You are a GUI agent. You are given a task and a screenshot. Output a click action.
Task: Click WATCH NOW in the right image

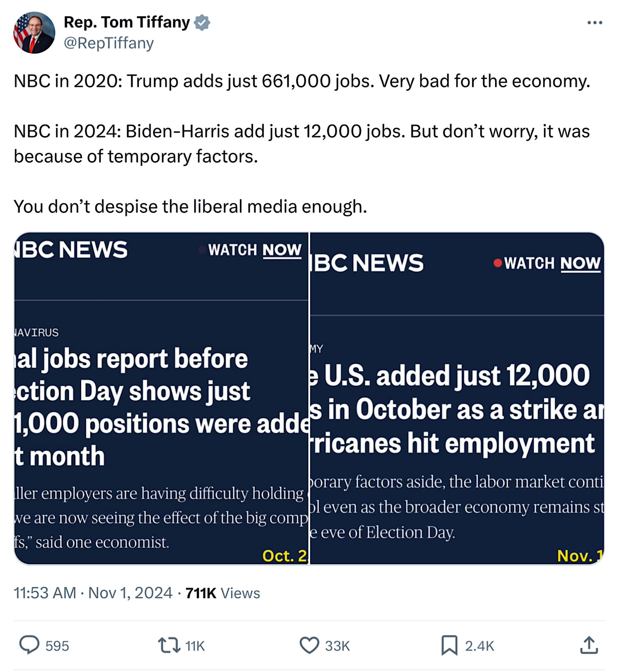click(x=552, y=263)
